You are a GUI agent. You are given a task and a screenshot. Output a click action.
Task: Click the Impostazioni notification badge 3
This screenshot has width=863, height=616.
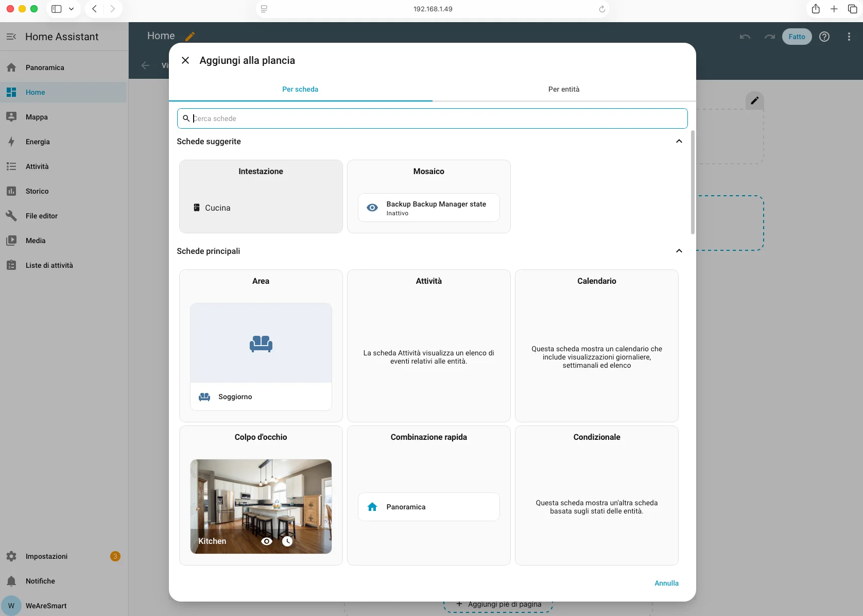(115, 556)
